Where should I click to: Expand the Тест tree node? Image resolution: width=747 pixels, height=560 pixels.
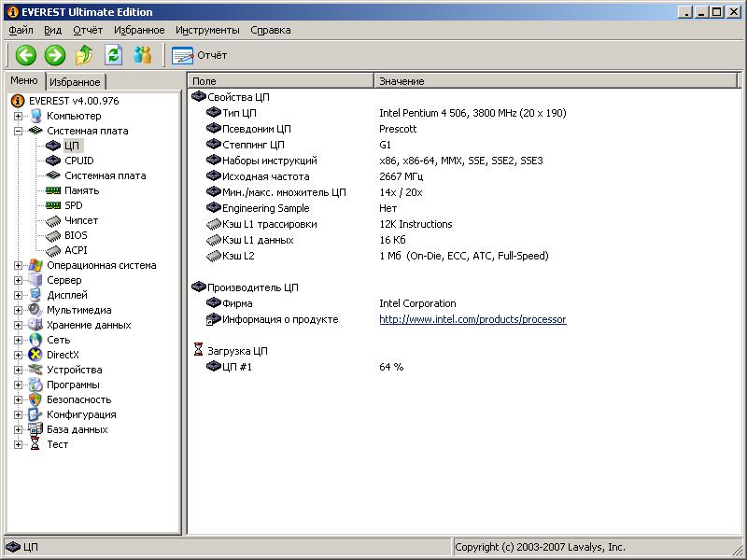[18, 444]
